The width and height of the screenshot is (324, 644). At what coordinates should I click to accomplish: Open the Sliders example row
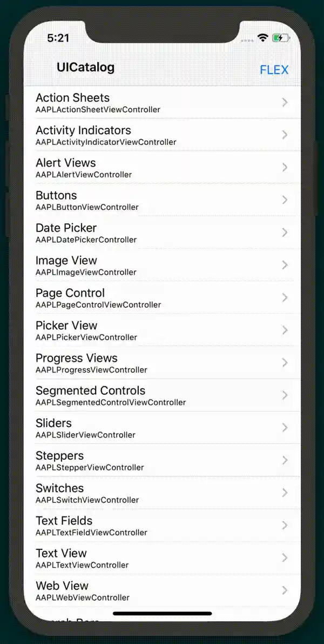click(x=162, y=428)
